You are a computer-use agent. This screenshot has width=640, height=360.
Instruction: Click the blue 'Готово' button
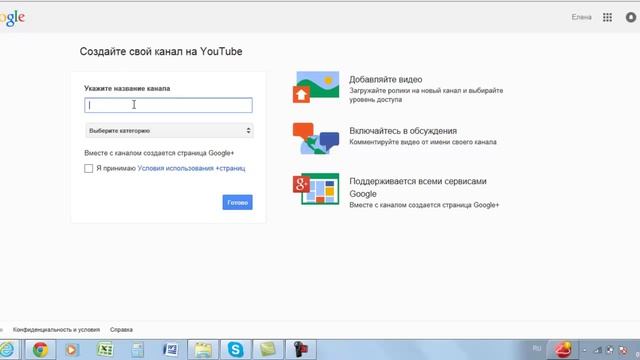[238, 202]
